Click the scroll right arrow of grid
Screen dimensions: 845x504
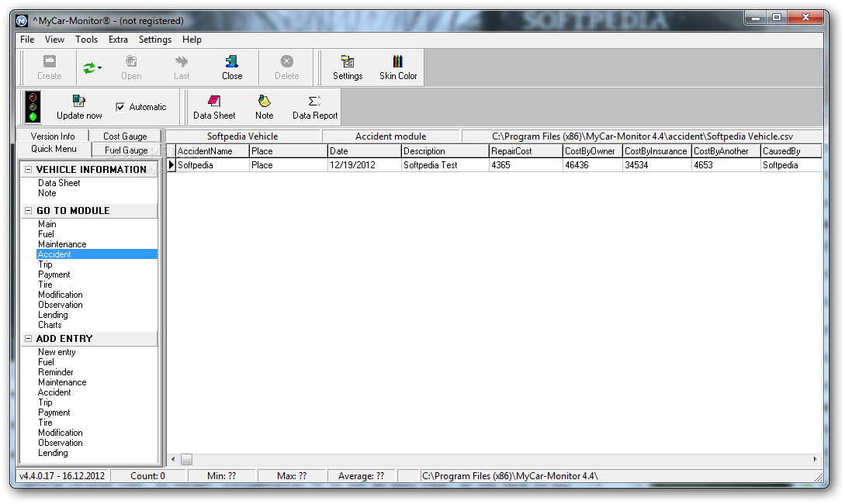click(x=815, y=459)
